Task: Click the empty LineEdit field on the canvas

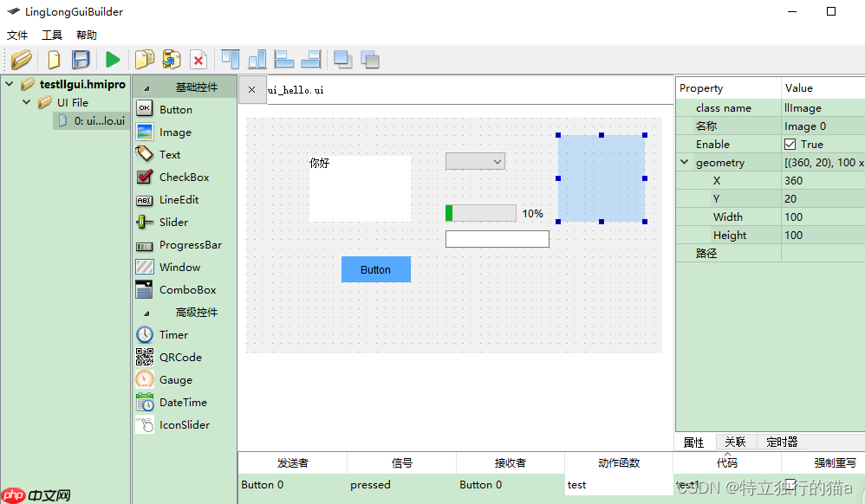Action: (x=497, y=239)
